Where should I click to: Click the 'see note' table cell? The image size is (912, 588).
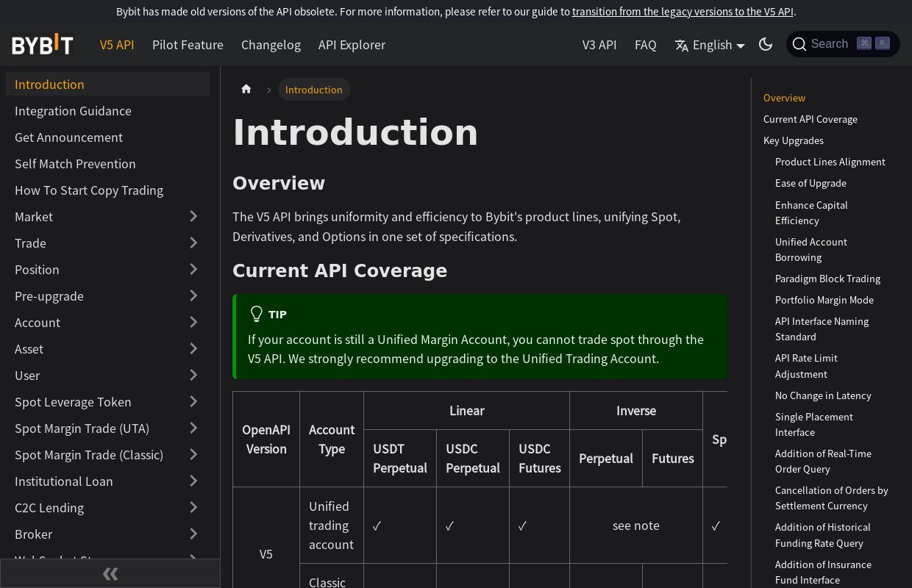[x=636, y=526]
